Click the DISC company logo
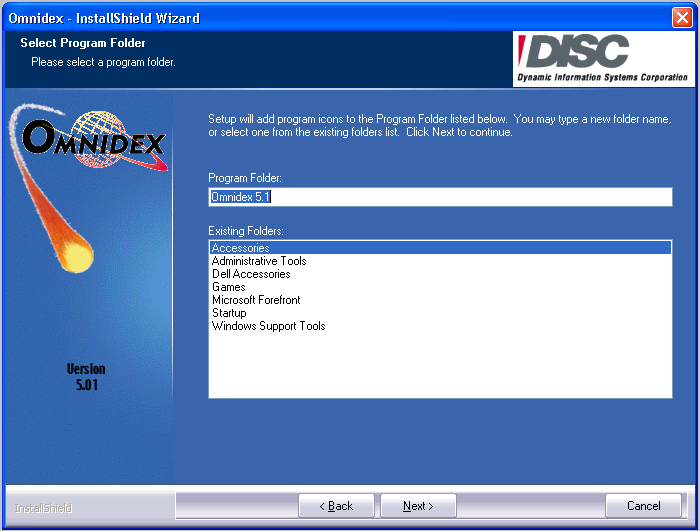This screenshot has width=700, height=531. 604,59
